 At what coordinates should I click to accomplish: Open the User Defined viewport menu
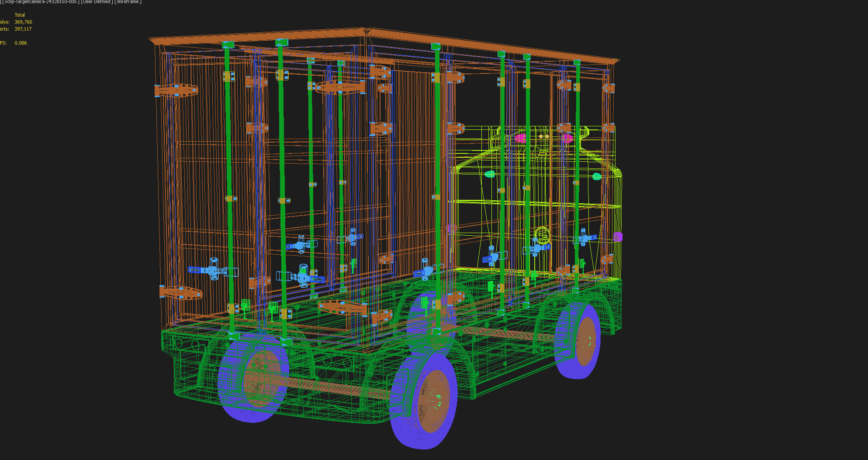click(x=97, y=2)
